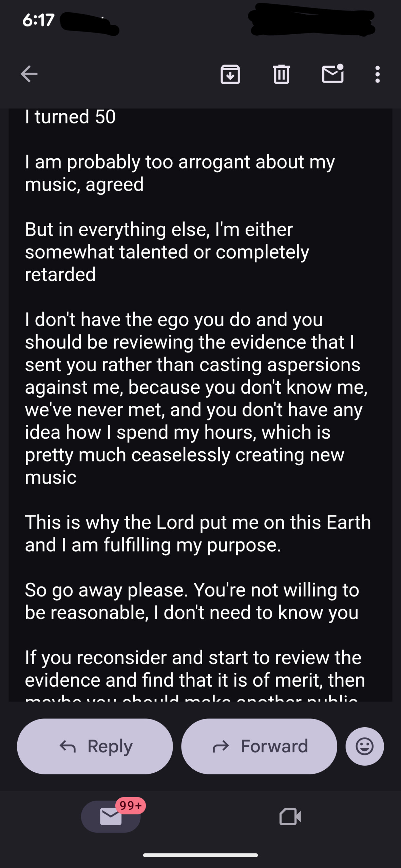The width and height of the screenshot is (401, 868).
Task: Switch to the Mail tab
Action: 111,816
